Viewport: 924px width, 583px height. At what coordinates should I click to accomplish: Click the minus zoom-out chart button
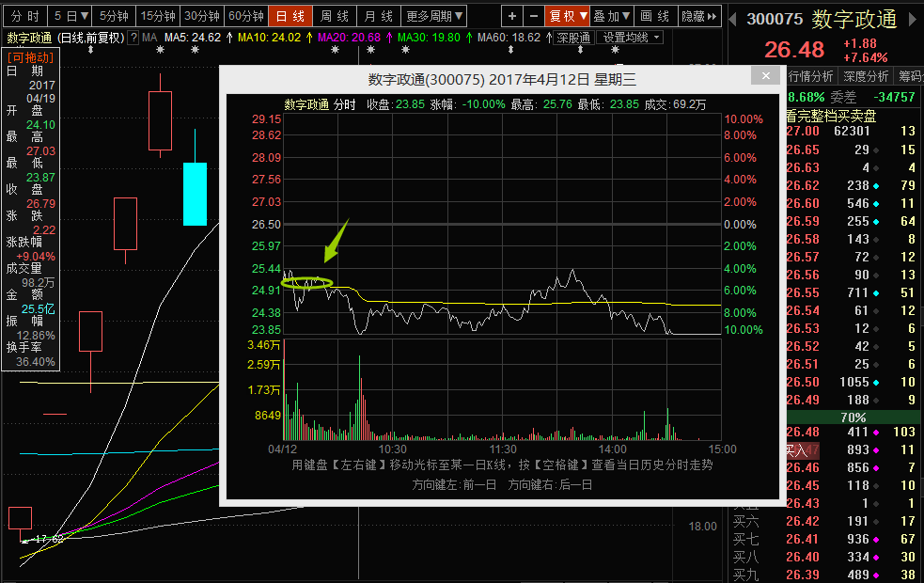533,16
